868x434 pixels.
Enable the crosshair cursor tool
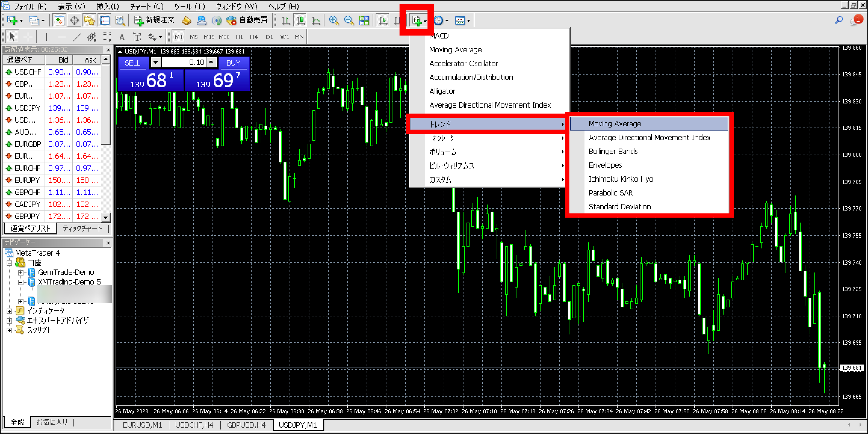coord(28,36)
